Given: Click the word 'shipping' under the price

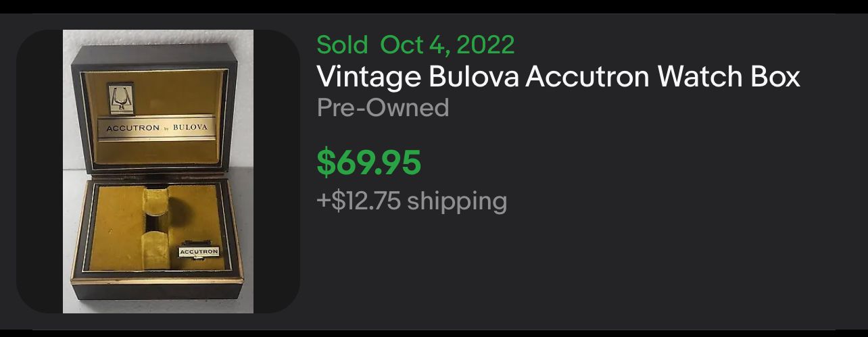Looking at the screenshot, I should tap(457, 201).
